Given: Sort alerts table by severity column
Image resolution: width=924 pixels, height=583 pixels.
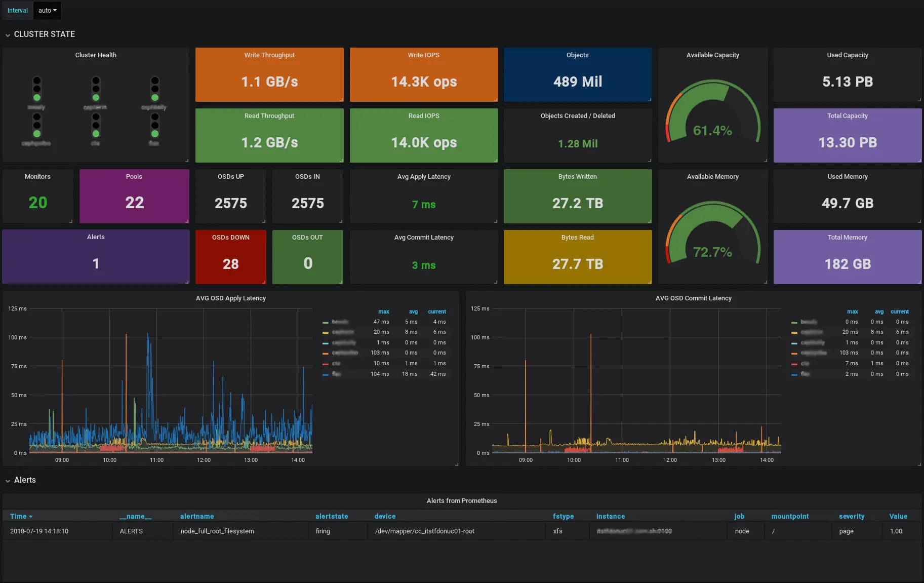Looking at the screenshot, I should coord(851,516).
